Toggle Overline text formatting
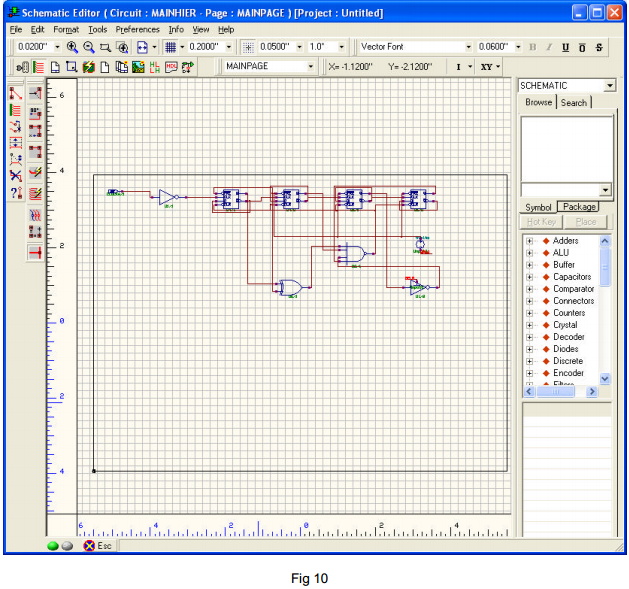629x589 pixels. tap(582, 47)
